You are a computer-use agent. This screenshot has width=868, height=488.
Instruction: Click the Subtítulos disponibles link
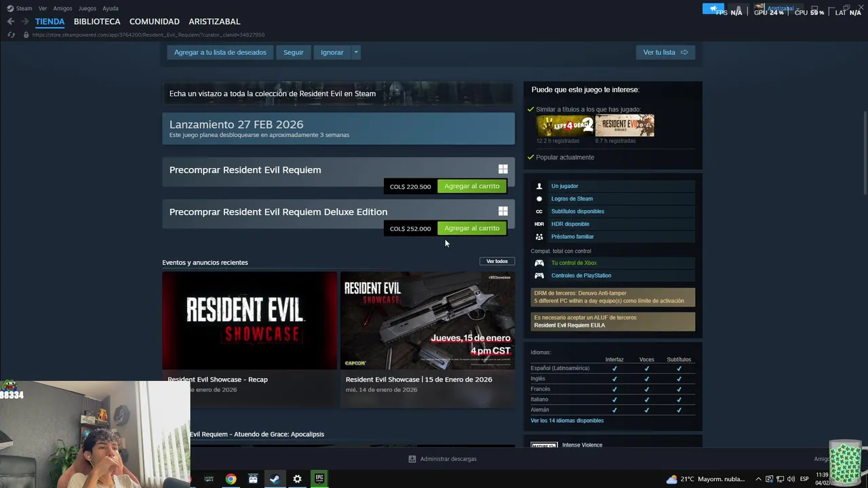[x=578, y=211]
